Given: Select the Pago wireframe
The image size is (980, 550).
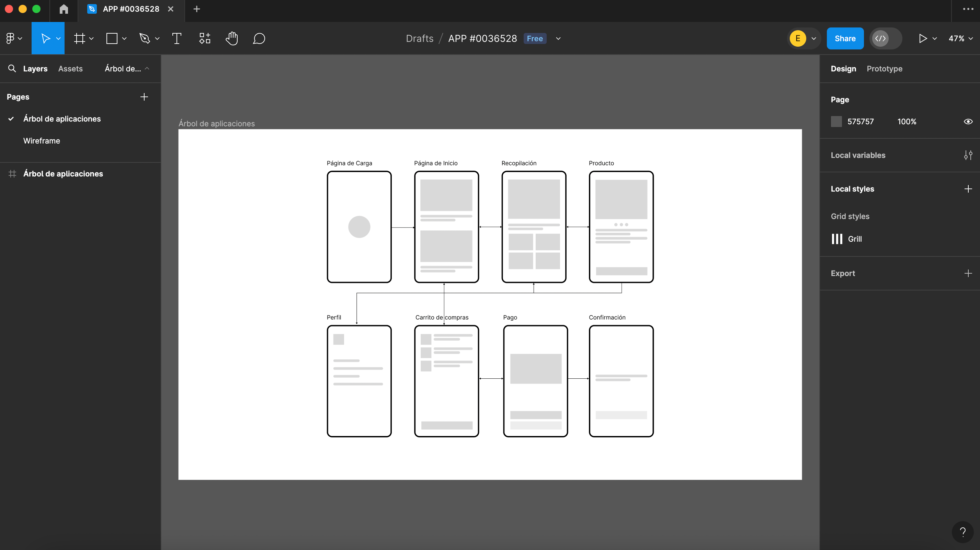Looking at the screenshot, I should (x=535, y=381).
